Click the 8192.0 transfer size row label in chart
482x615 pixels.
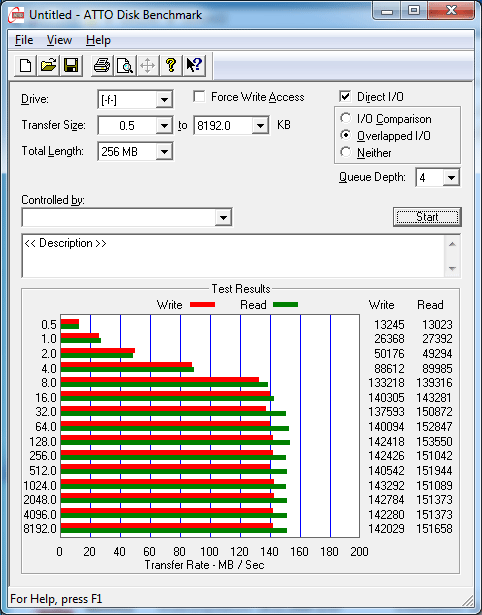(40, 529)
